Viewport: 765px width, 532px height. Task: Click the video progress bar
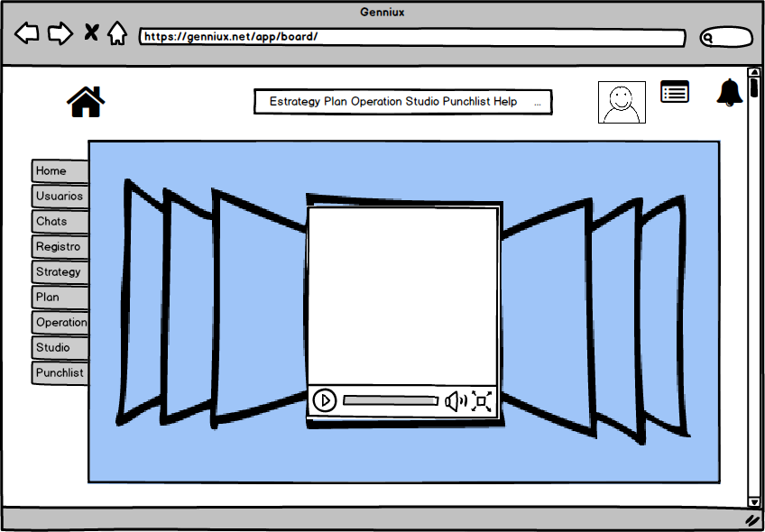coord(391,401)
